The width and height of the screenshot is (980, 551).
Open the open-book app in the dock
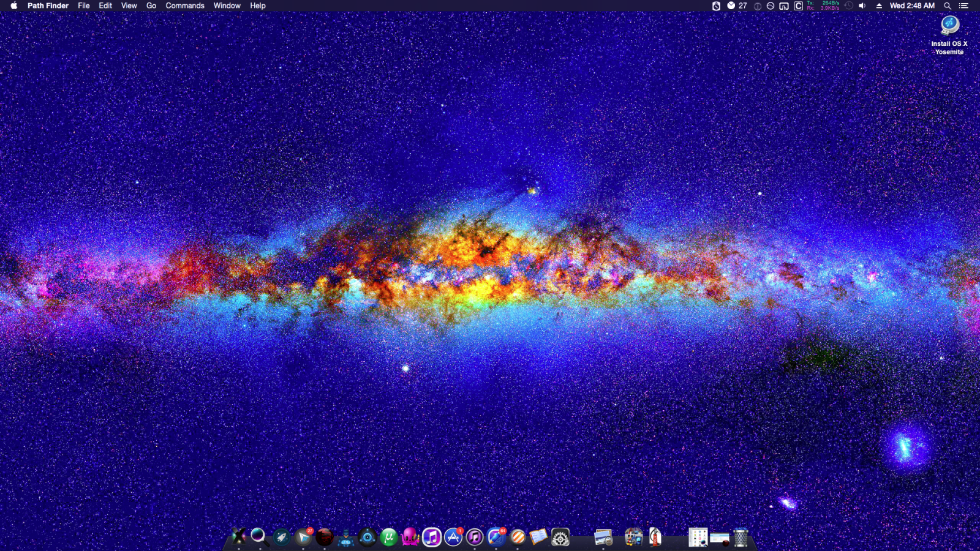[x=539, y=537]
